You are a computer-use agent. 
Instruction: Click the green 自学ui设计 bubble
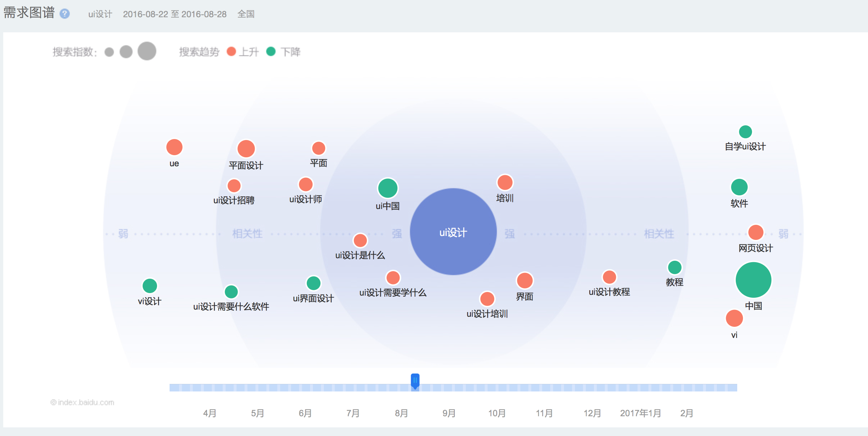[x=745, y=132]
